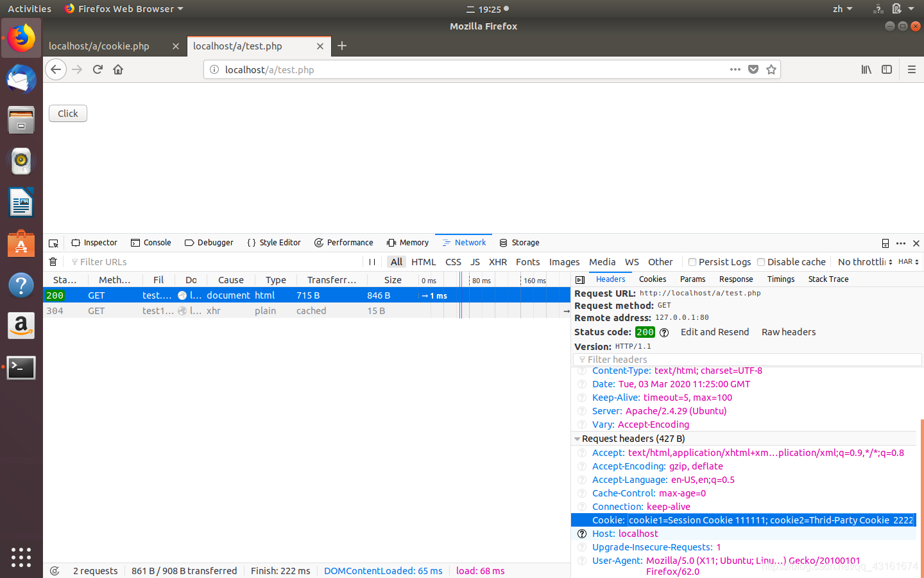Sort requests by Size column
924x578 pixels.
(x=393, y=280)
